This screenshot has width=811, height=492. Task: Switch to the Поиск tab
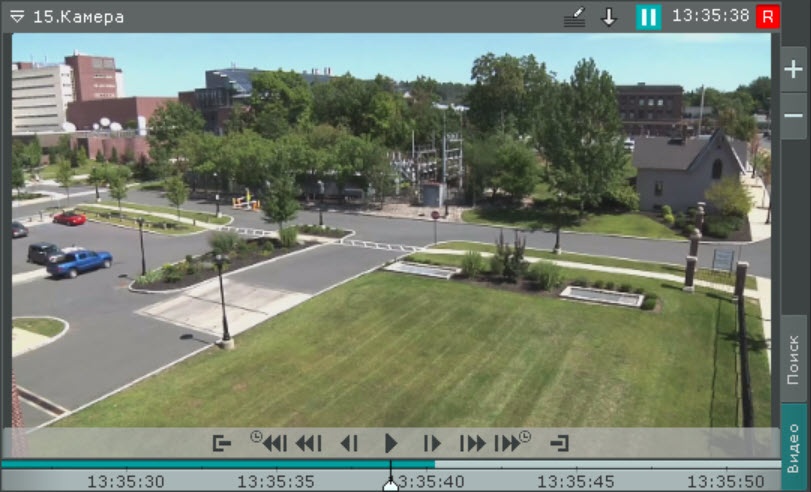tap(793, 359)
